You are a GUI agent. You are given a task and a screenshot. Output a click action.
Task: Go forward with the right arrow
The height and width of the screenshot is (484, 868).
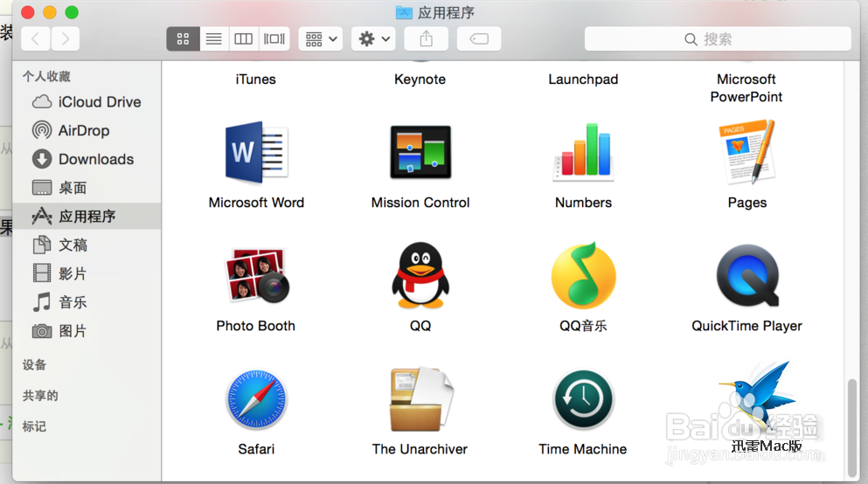point(66,38)
